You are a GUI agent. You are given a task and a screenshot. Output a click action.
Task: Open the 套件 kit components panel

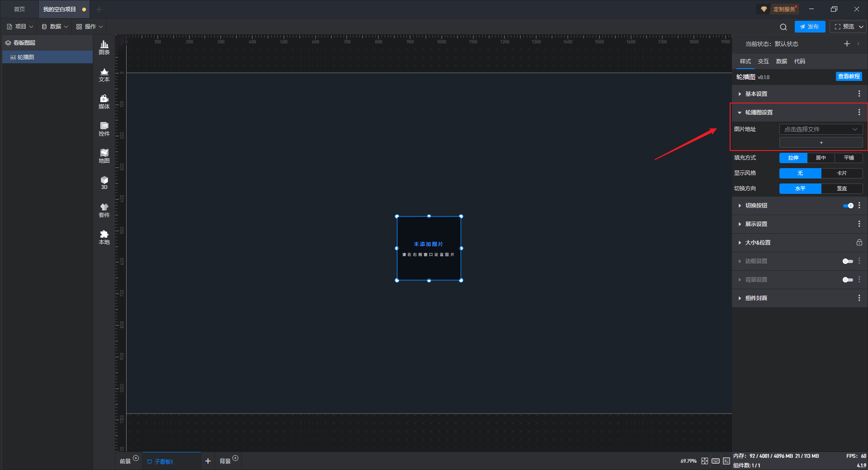[104, 210]
